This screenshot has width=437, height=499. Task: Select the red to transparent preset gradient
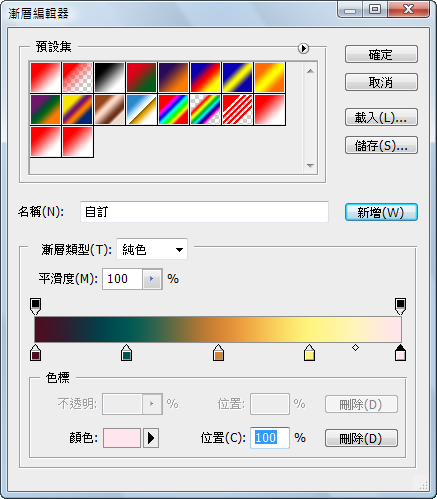click(x=78, y=77)
